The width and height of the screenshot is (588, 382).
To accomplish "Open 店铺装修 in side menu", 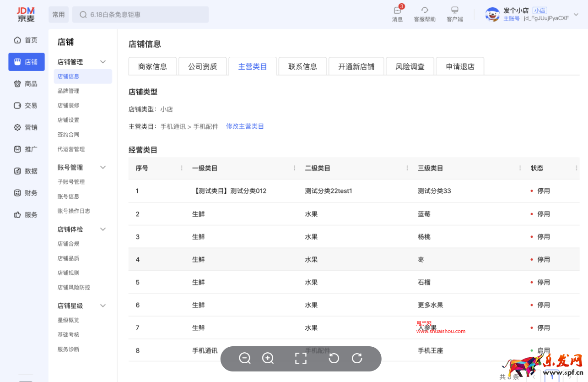I will click(68, 105).
